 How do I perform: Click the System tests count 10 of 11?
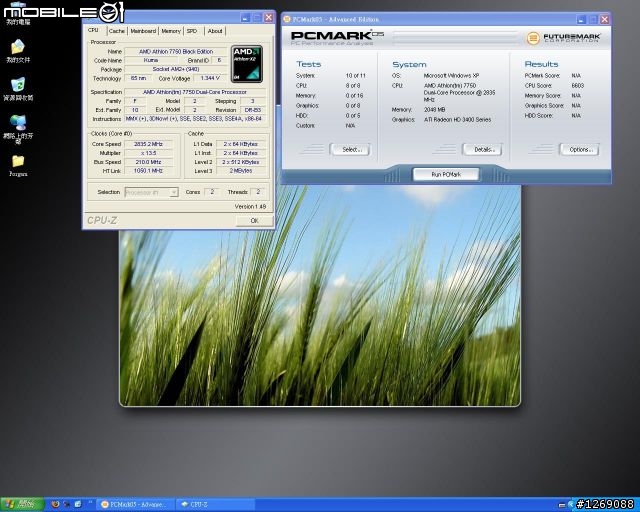(x=356, y=76)
